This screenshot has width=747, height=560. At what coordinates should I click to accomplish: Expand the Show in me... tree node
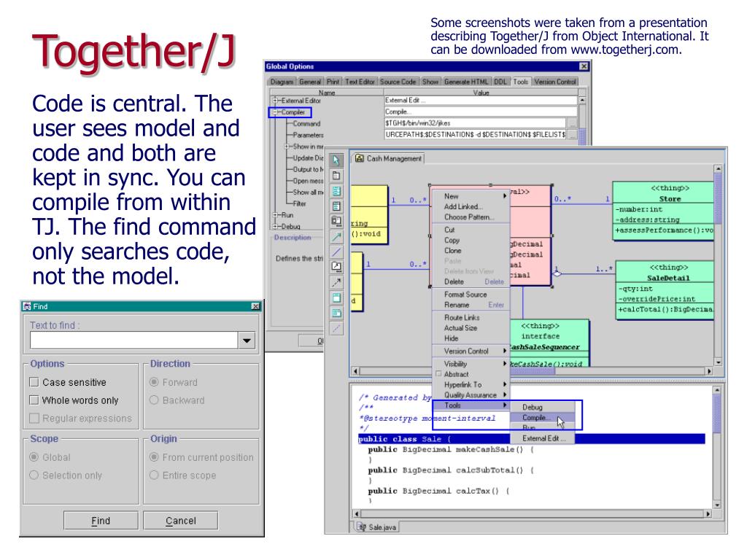(287, 146)
